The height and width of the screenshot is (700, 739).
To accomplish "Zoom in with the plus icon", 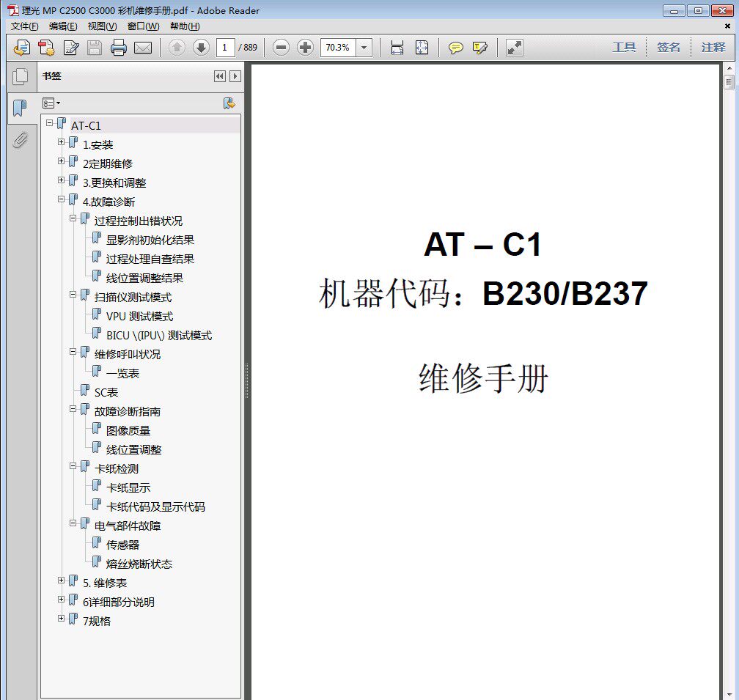I will [x=306, y=48].
